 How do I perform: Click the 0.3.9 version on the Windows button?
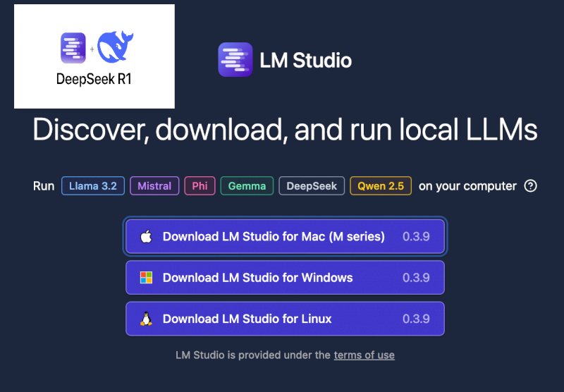[416, 278]
